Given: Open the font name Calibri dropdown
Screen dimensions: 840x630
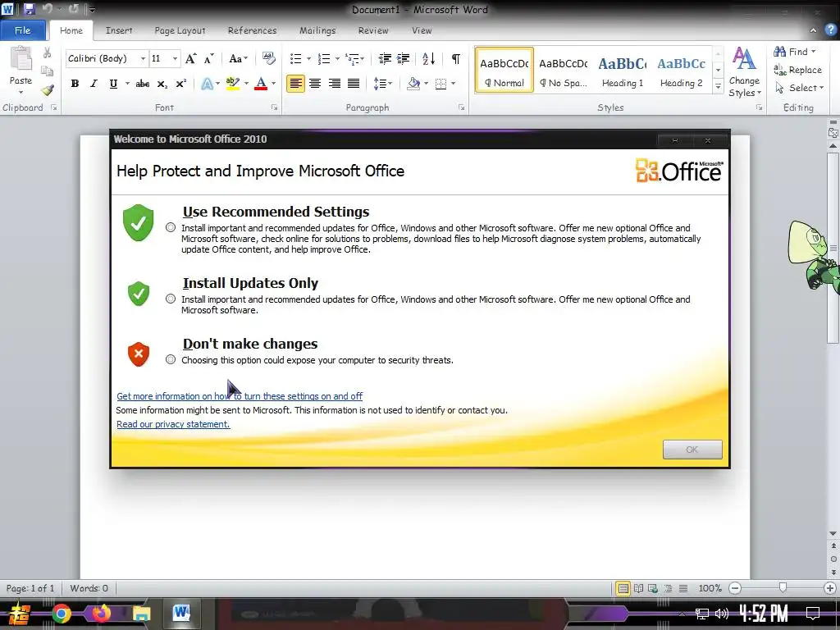Looking at the screenshot, I should coord(143,58).
